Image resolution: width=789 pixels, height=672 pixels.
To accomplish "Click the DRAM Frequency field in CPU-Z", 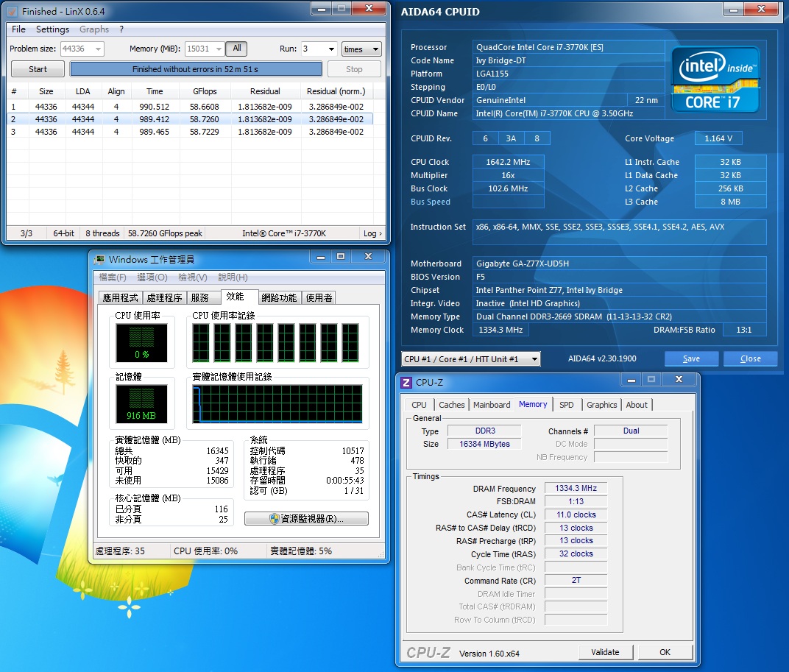I will (576, 488).
